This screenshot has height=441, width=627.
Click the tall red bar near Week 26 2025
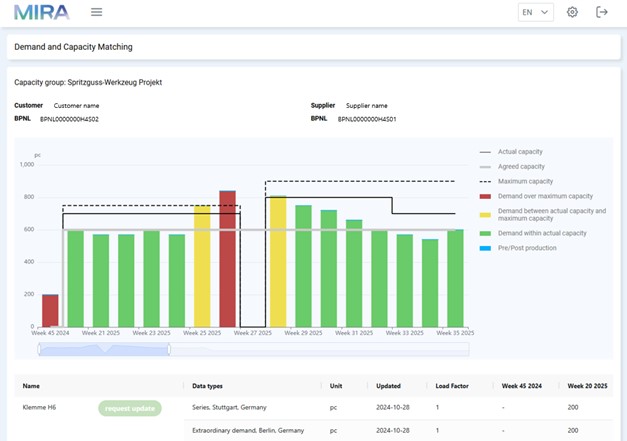point(228,259)
